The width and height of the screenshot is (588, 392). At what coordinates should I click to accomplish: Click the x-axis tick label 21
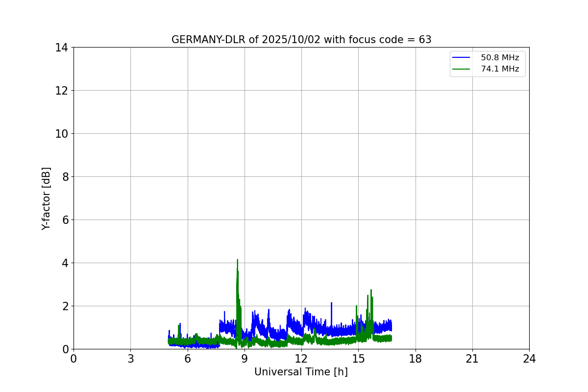click(472, 359)
